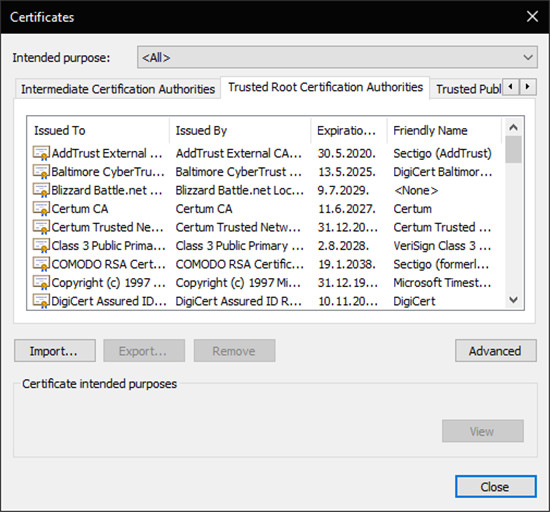
Task: Click the Import... button
Action: [55, 351]
